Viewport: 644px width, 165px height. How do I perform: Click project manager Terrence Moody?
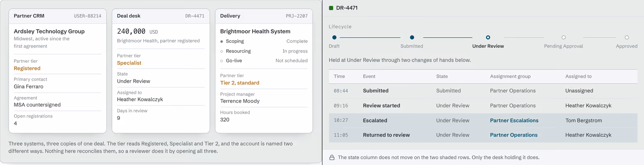[240, 101]
